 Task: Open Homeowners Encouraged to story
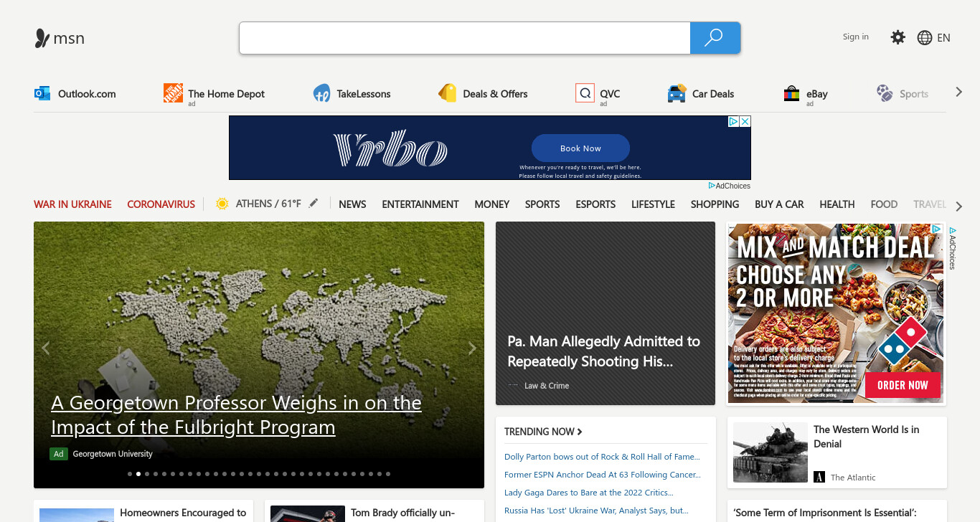pyautogui.click(x=183, y=513)
